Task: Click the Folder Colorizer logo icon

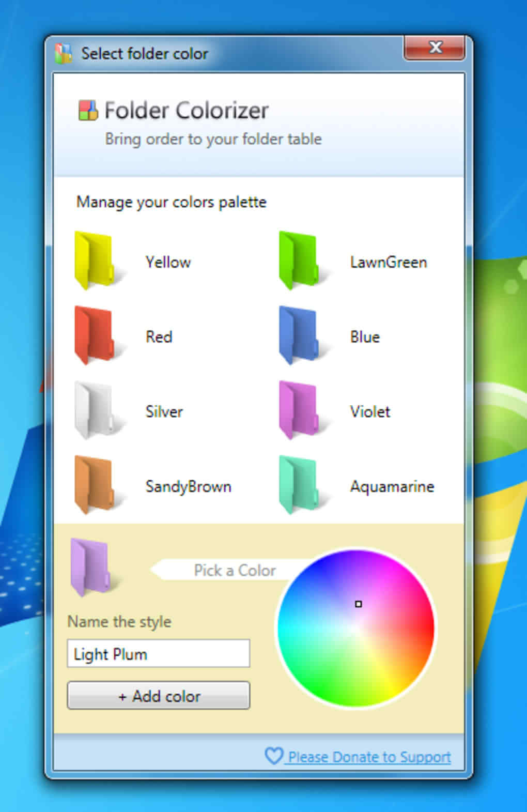Action: click(x=88, y=110)
